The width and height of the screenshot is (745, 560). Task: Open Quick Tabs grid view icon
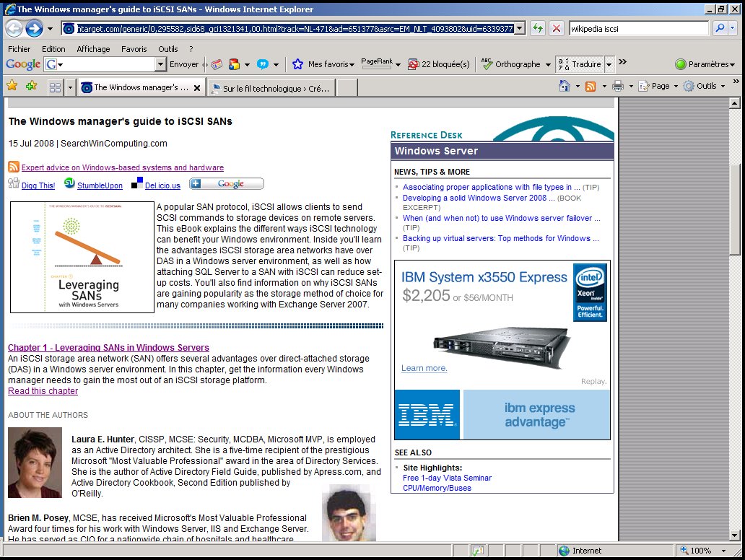point(55,87)
